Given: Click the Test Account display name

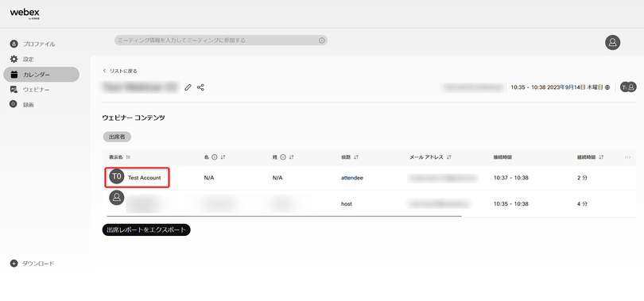Looking at the screenshot, I should coord(144,178).
